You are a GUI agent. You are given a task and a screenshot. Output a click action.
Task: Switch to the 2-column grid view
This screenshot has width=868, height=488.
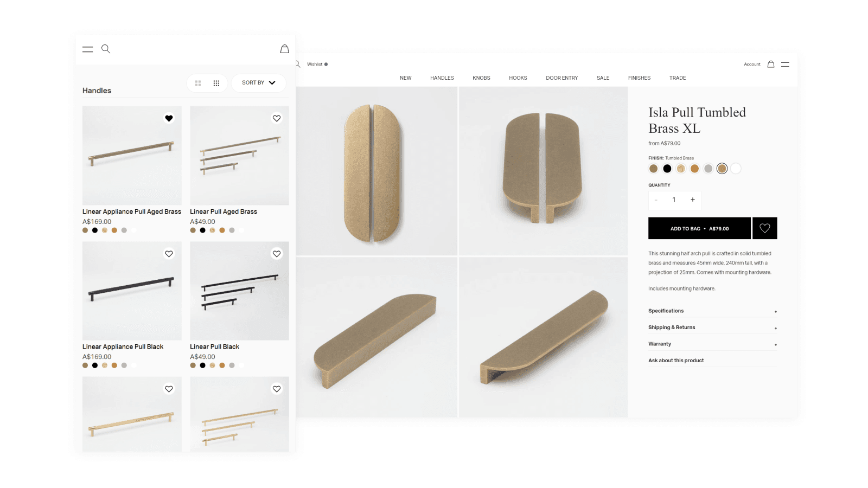[x=197, y=83]
